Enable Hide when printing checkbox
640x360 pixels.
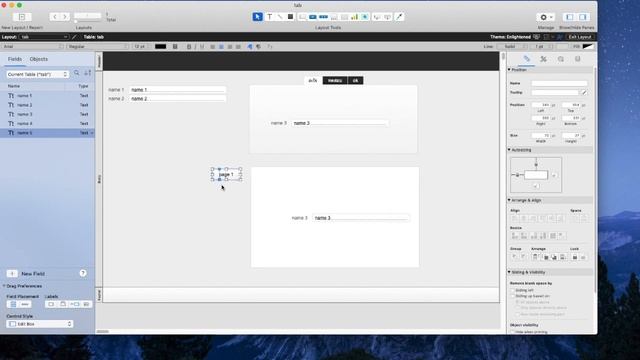pos(513,332)
